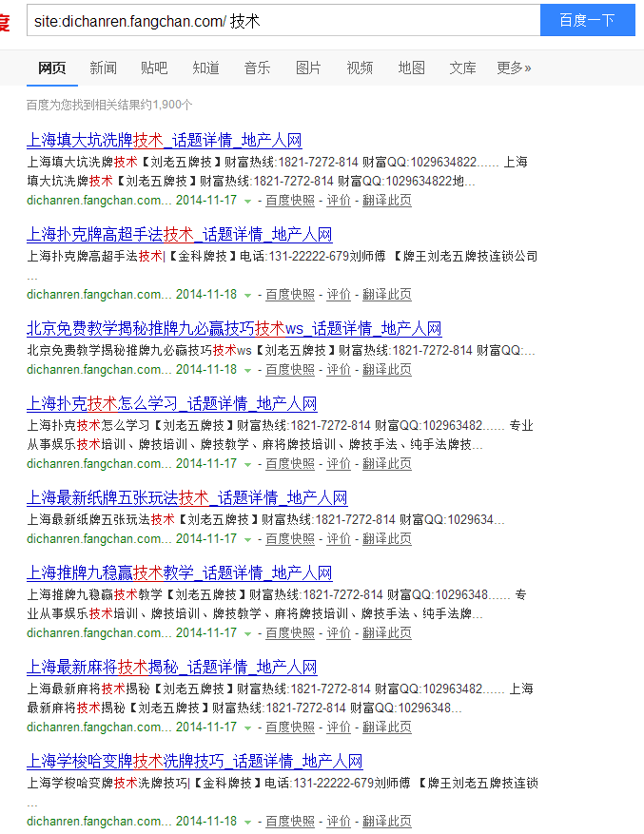Expand the dropdown arrow for 上海学梭哈变牌技术 result

[247, 822]
